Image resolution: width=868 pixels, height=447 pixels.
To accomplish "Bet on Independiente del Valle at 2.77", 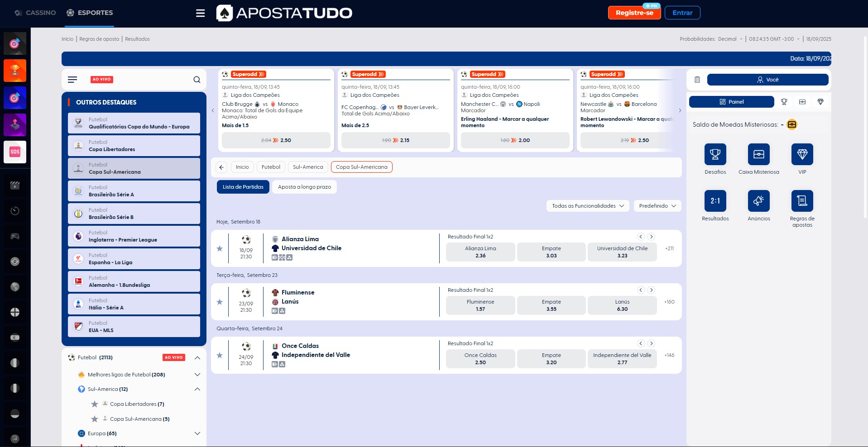I will point(622,359).
